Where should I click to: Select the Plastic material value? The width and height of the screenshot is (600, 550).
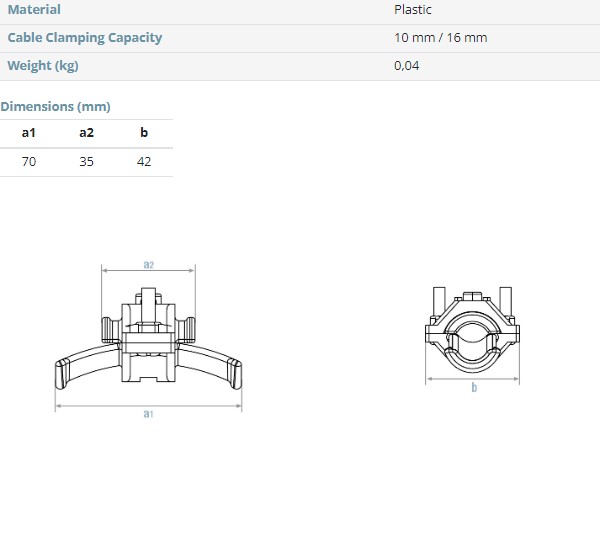[x=413, y=10]
